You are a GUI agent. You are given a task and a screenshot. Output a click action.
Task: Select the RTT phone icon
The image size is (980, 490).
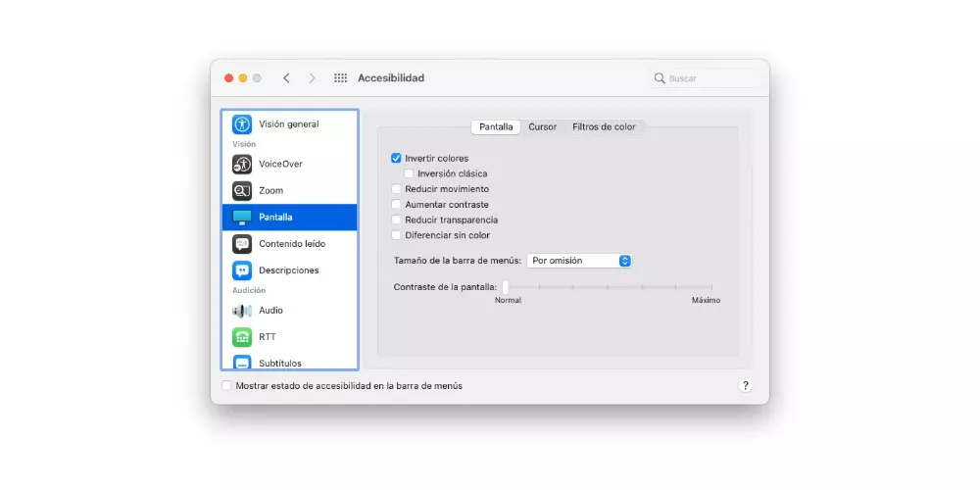click(x=242, y=337)
